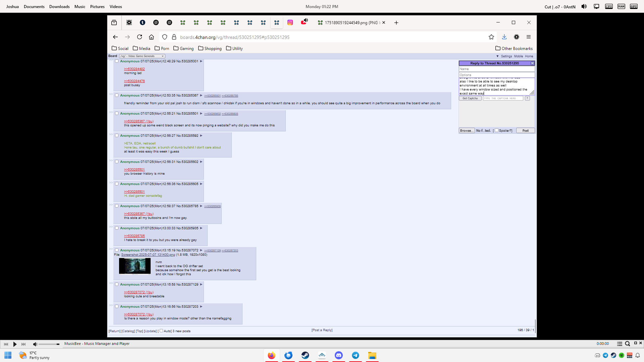Viewport: 644px width, 362px height.
Task: Open the 4chan Settings link
Action: tap(506, 56)
